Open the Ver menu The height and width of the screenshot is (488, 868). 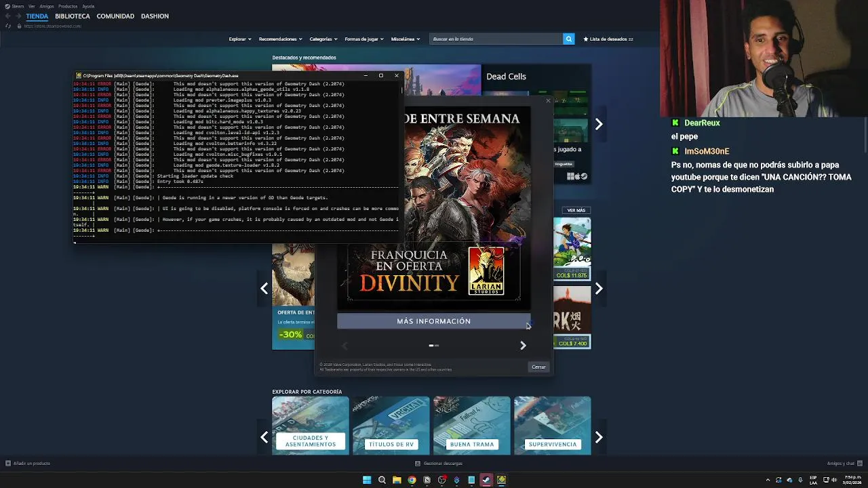[x=31, y=6]
